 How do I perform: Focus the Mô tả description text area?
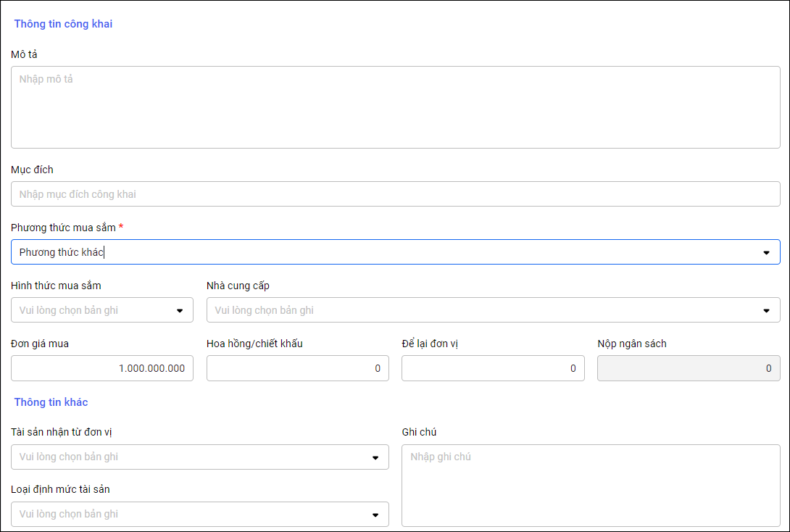[x=395, y=107]
